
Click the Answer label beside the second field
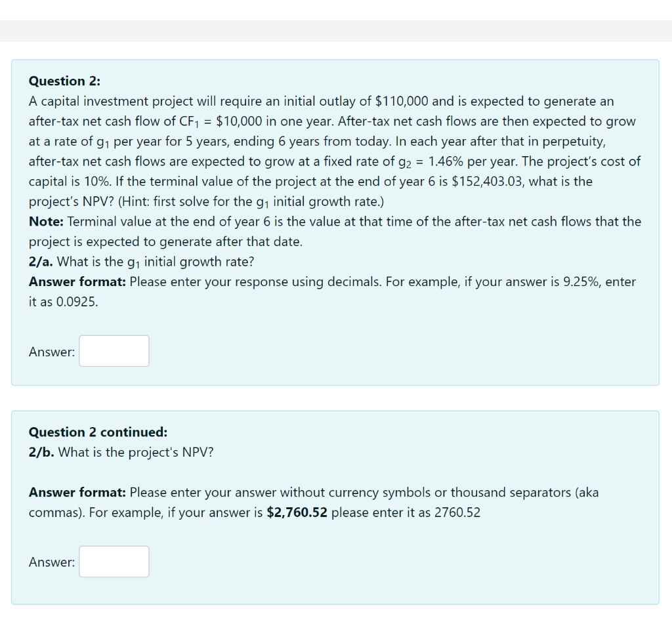tap(51, 562)
